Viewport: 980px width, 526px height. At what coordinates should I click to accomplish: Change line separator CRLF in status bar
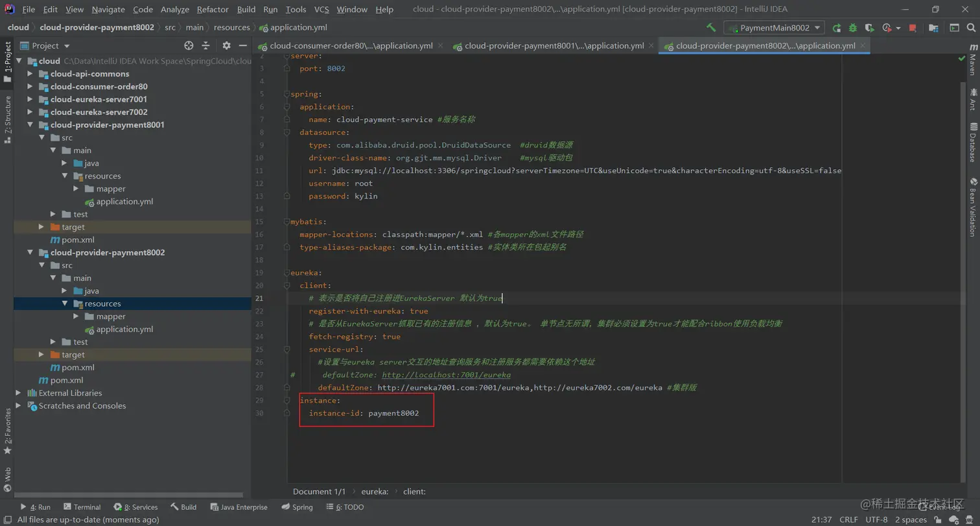pyautogui.click(x=848, y=520)
